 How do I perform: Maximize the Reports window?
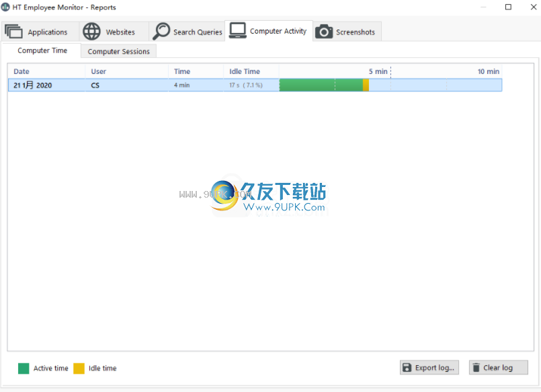[508, 7]
